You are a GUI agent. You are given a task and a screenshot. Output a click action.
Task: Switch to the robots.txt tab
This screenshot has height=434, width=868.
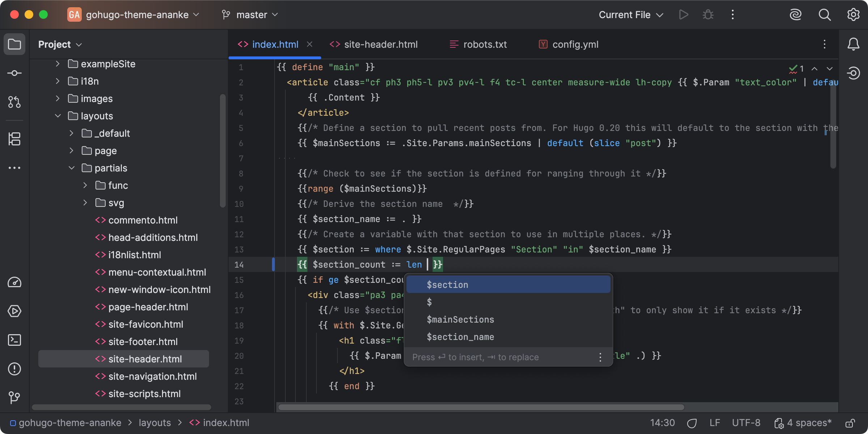tap(478, 44)
